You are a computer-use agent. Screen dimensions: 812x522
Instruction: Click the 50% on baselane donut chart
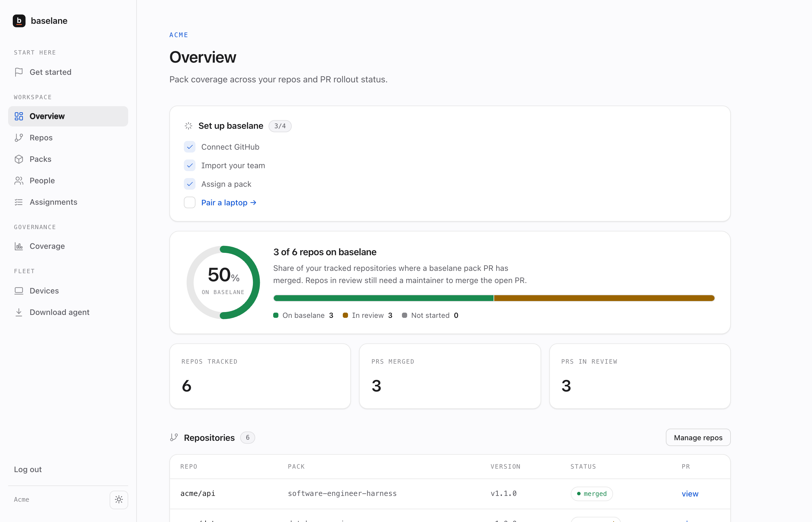pos(223,282)
